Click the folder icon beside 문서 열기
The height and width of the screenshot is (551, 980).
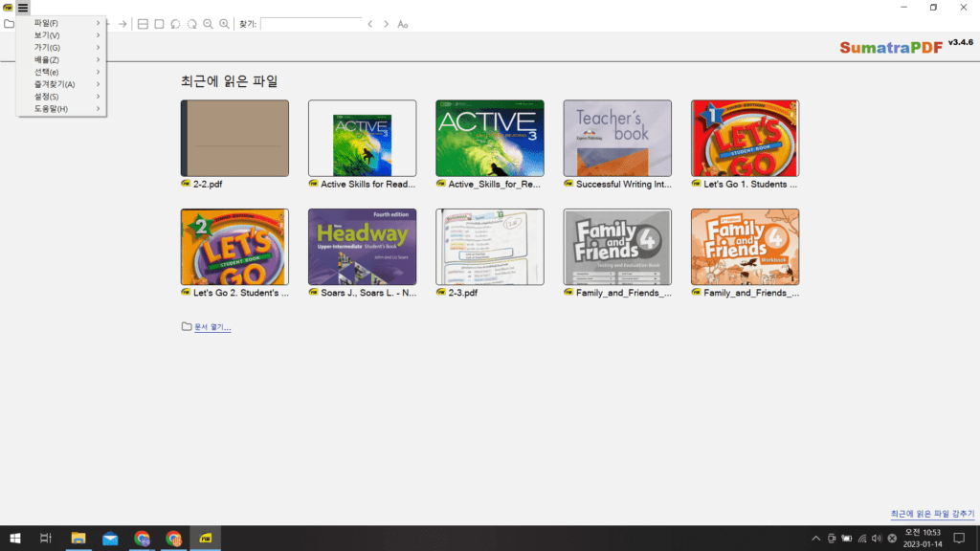pyautogui.click(x=187, y=327)
